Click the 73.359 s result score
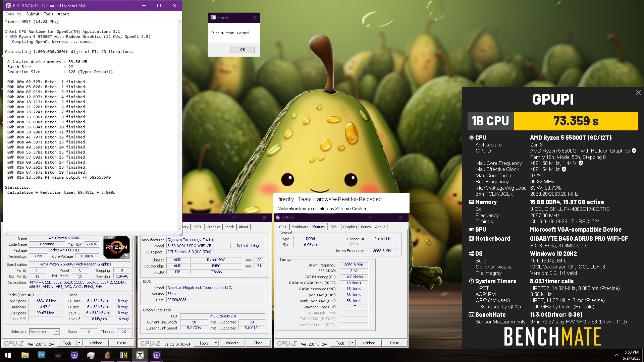Viewport: 644px width, 362px height. point(576,121)
